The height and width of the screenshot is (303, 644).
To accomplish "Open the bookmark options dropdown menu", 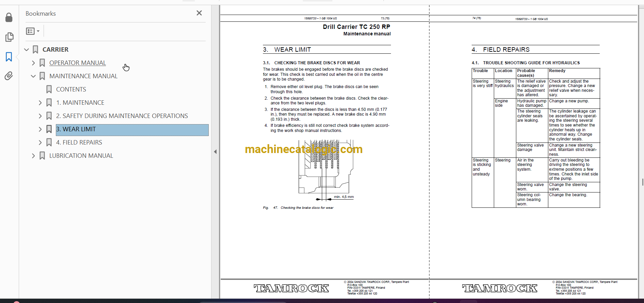I will pyautogui.click(x=33, y=31).
